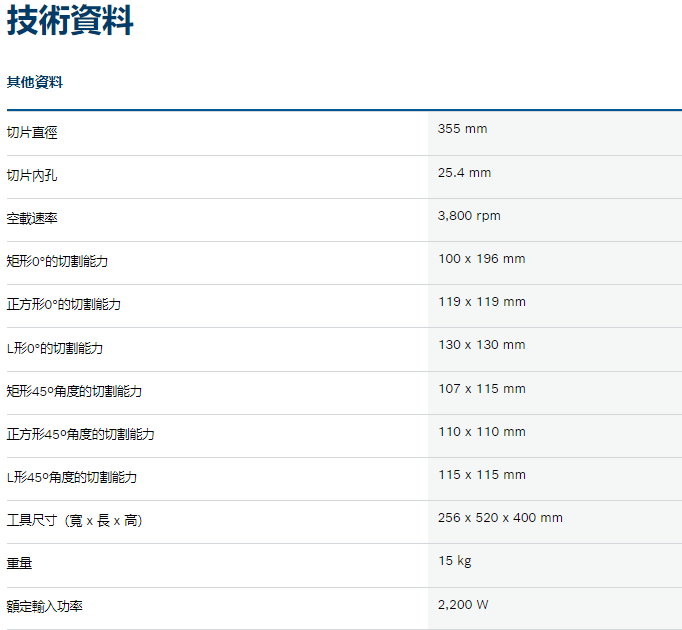The height and width of the screenshot is (630, 682).
Task: Select the 110 x 110 mm value
Action: (x=481, y=431)
